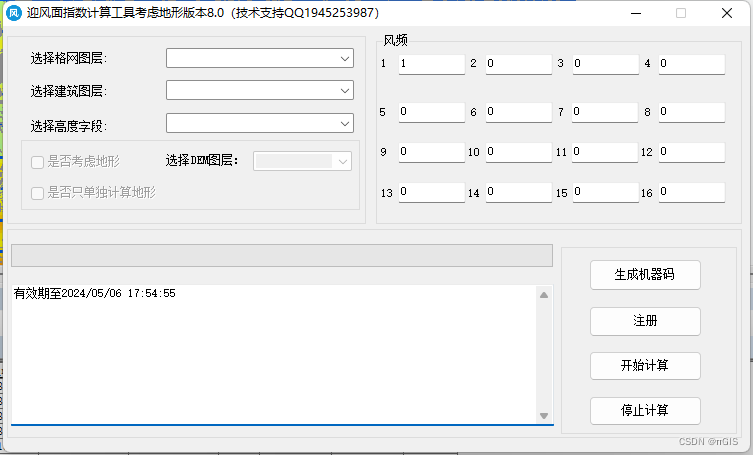Click the log scrollbar up arrow
The width and height of the screenshot is (753, 455).
544,295
